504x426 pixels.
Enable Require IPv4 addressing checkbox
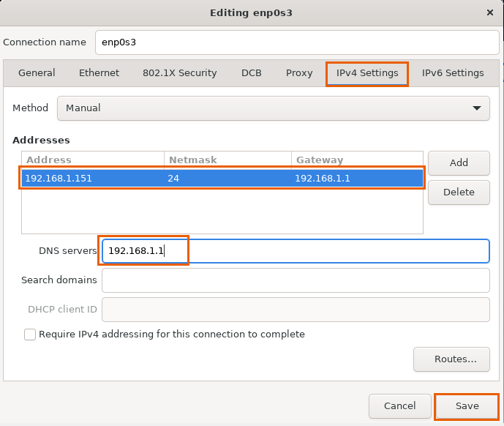click(x=30, y=335)
